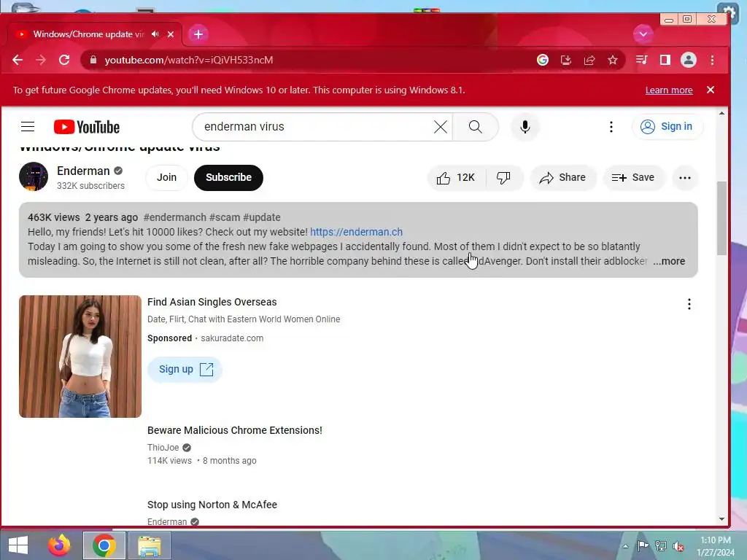This screenshot has width=747, height=560.
Task: Open the tab search chevron dropdown
Action: [x=643, y=34]
